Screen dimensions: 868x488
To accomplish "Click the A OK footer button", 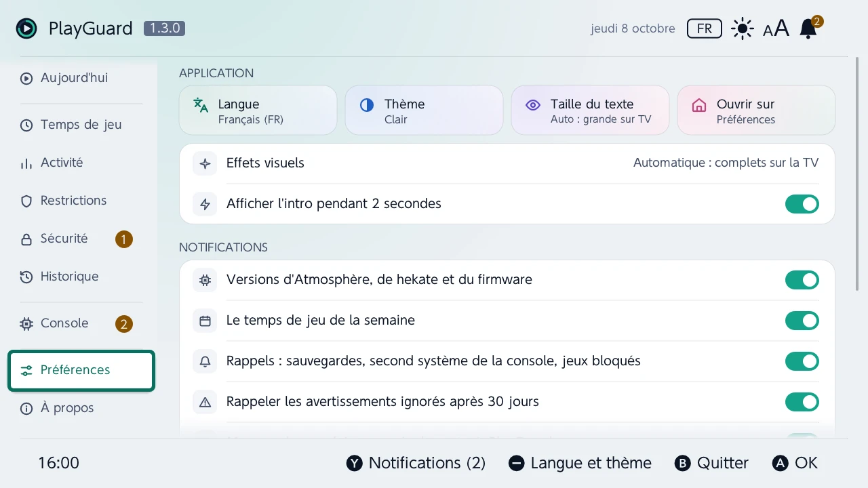I will coord(795,463).
